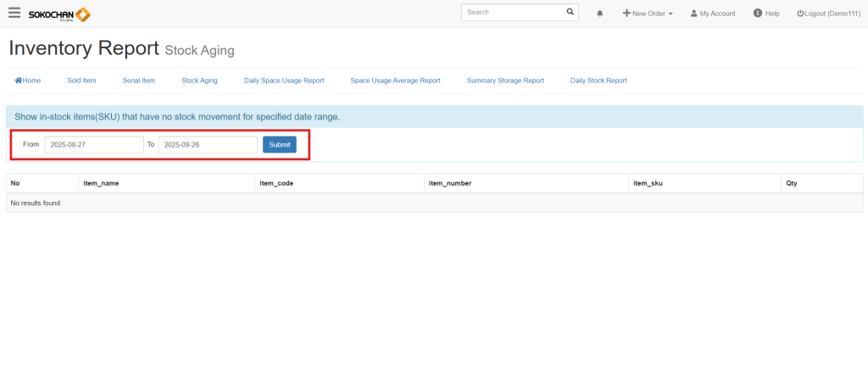Open the Serial Item report
The width and height of the screenshot is (868, 390).
pos(139,81)
